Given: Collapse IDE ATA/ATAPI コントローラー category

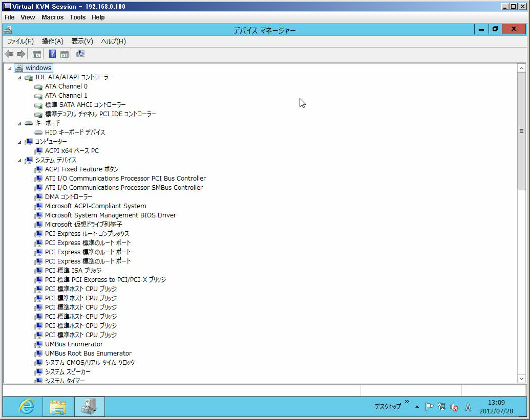Looking at the screenshot, I should point(19,78).
